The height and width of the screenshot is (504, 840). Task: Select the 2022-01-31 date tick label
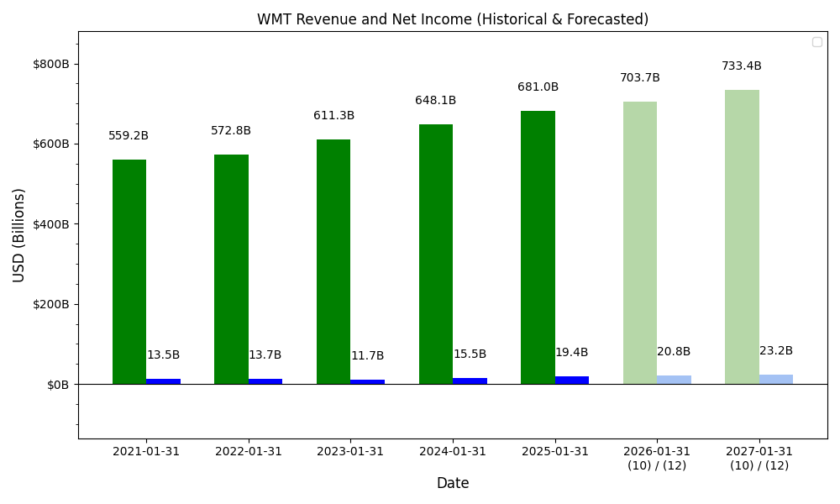click(248, 452)
